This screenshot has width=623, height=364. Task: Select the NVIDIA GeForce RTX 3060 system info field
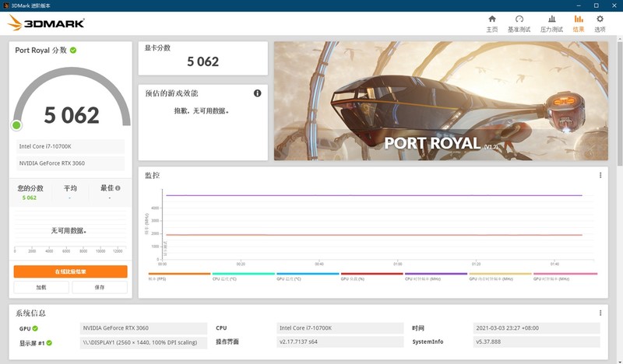pyautogui.click(x=143, y=328)
